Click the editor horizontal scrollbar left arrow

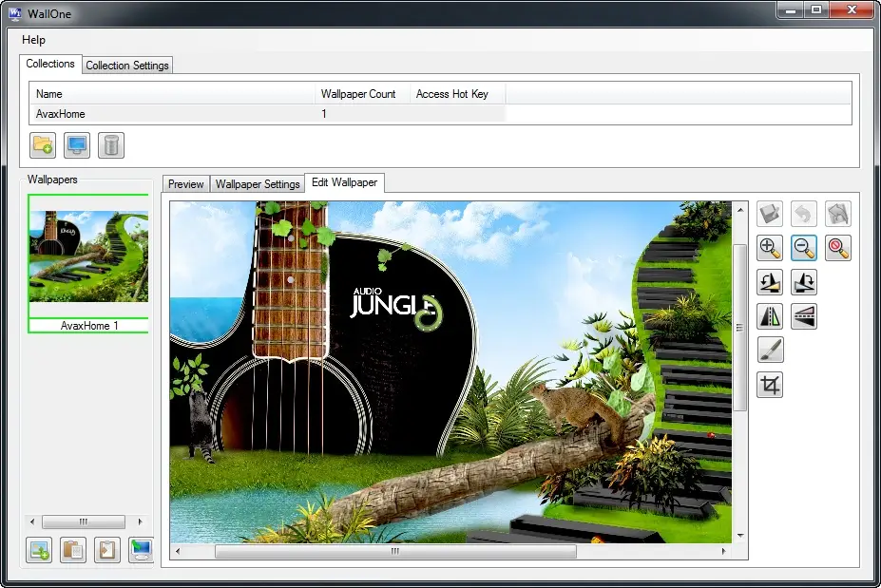pyautogui.click(x=178, y=552)
